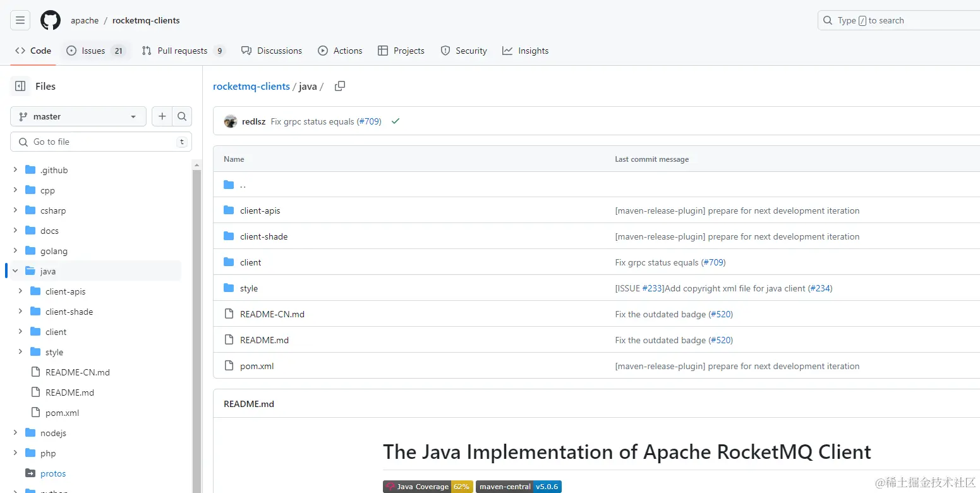
Task: Click the pom.xml file icon in table
Action: point(229,366)
